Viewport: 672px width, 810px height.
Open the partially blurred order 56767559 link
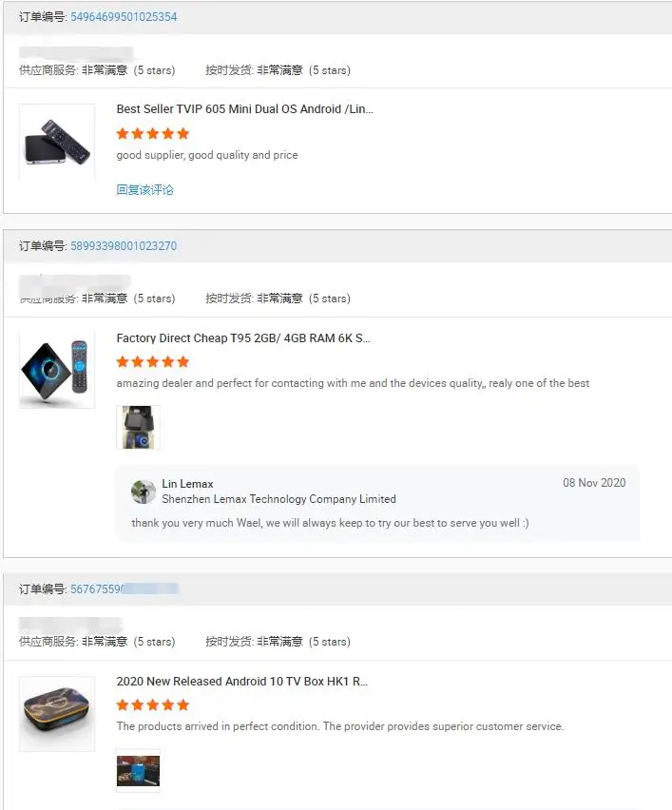tap(124, 588)
